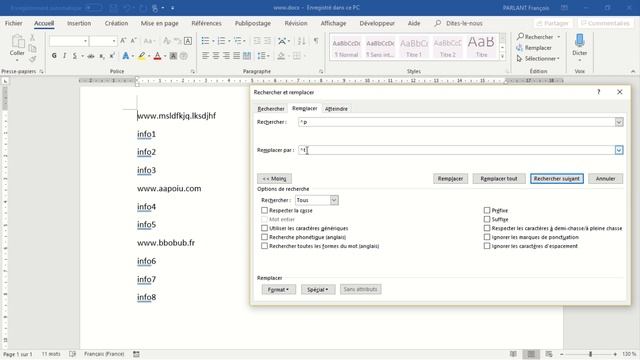Enable 'Utiliser les caractères génériques'
Screen dimensions: 640x360
[264, 228]
